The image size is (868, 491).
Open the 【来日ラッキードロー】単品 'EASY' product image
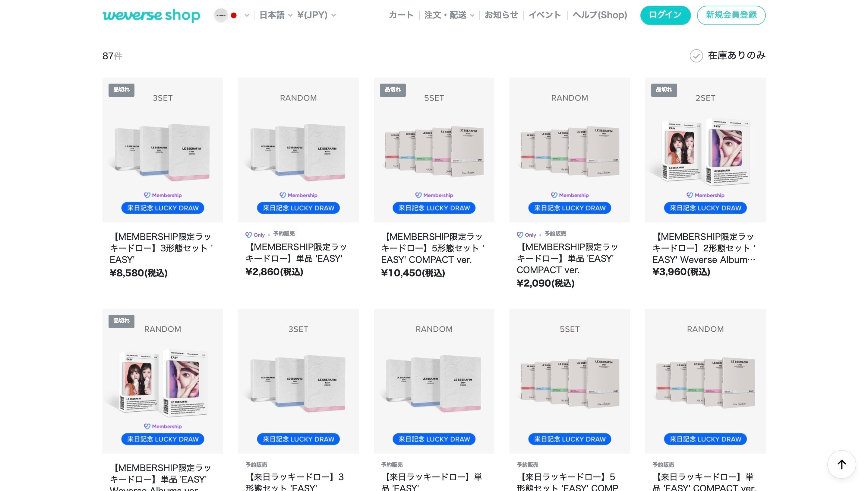[x=434, y=381]
